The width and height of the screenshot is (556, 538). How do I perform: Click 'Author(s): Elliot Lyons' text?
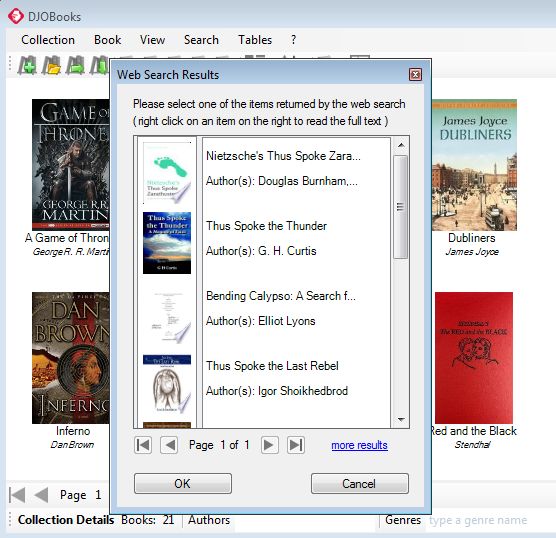261,321
